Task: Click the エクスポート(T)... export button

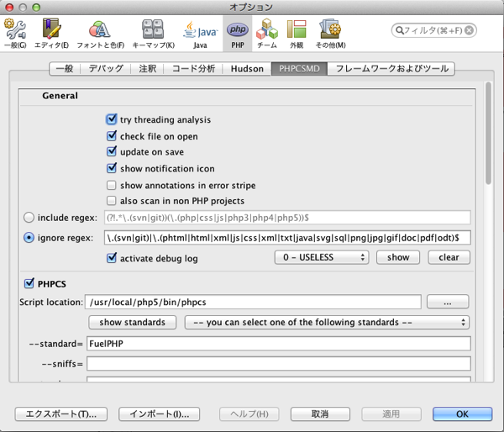Action: [61, 414]
